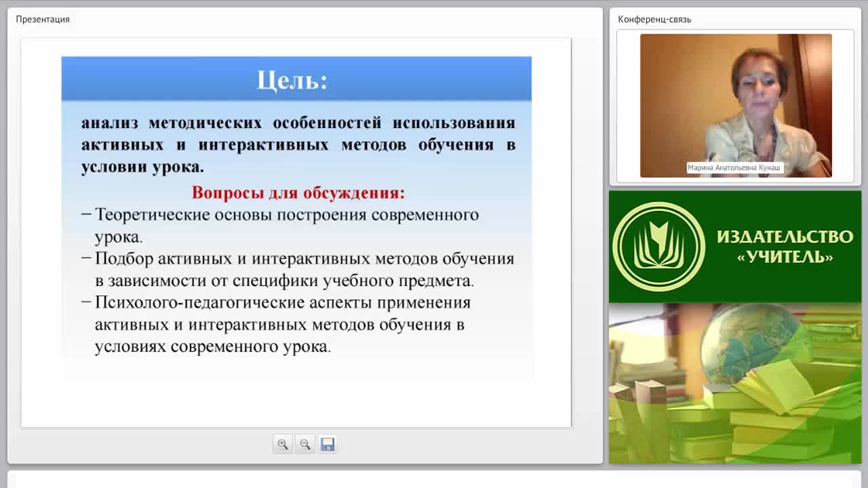This screenshot has width=868, height=488.
Task: Save the presentation with the floppy disk icon
Action: (x=328, y=445)
